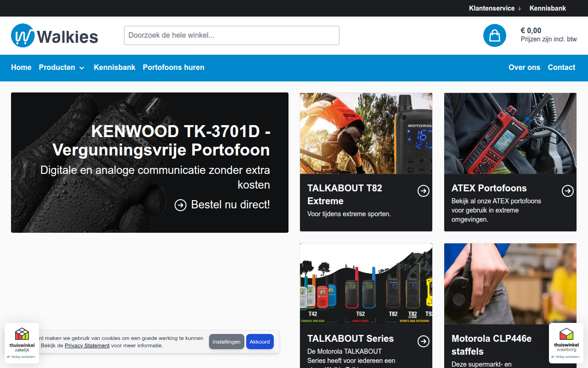Image resolution: width=588 pixels, height=368 pixels.
Task: Click Kennisbank link in the top black bar
Action: (x=548, y=8)
